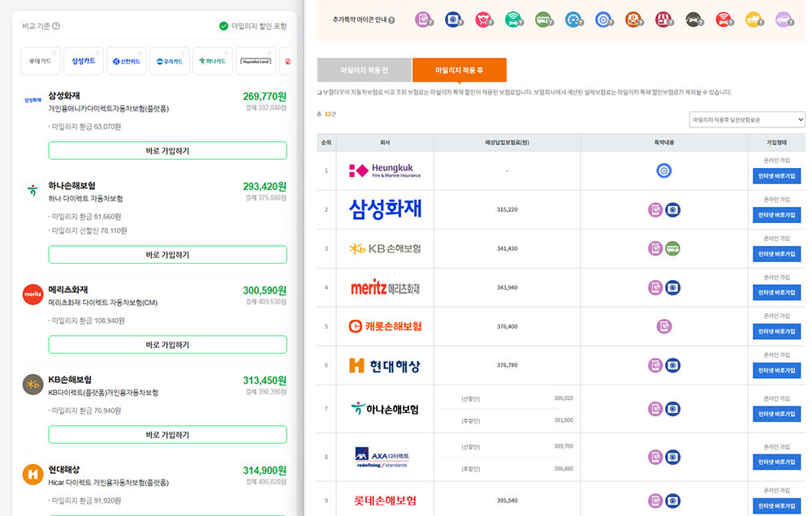
Task: Click 바로 가입하기 under 하나손해보험 card
Action: [x=167, y=255]
